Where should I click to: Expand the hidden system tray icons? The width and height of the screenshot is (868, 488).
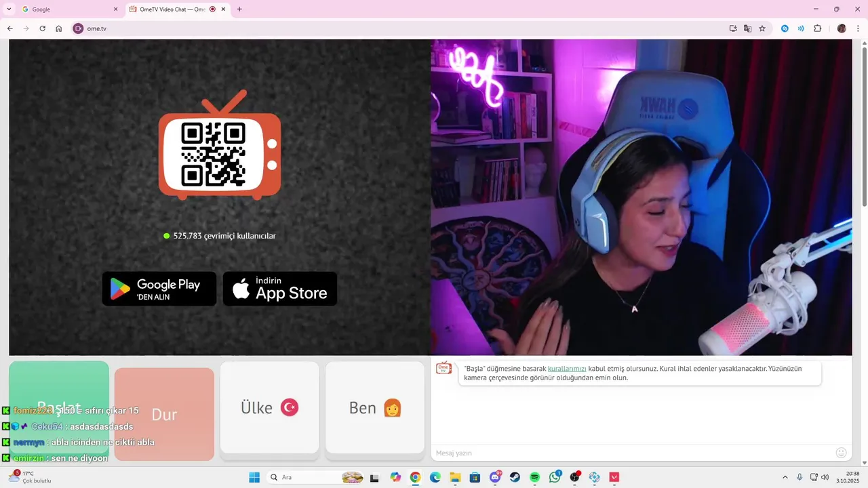(x=785, y=477)
